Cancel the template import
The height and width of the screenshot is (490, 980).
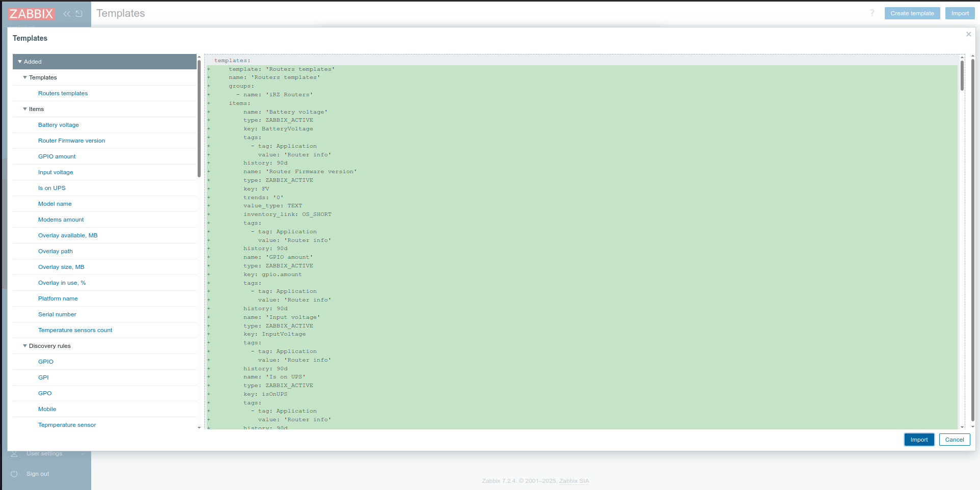pos(955,440)
